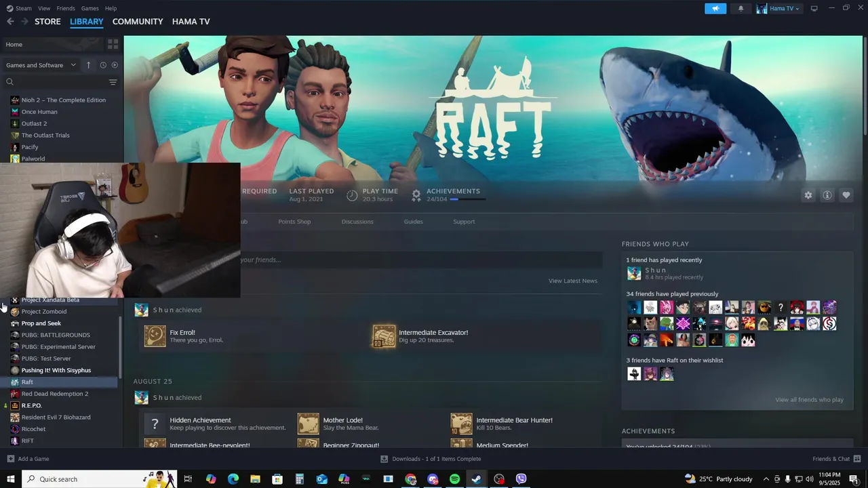Open Shun's avatar in Friends Who Play
The image size is (868, 488).
point(634,273)
